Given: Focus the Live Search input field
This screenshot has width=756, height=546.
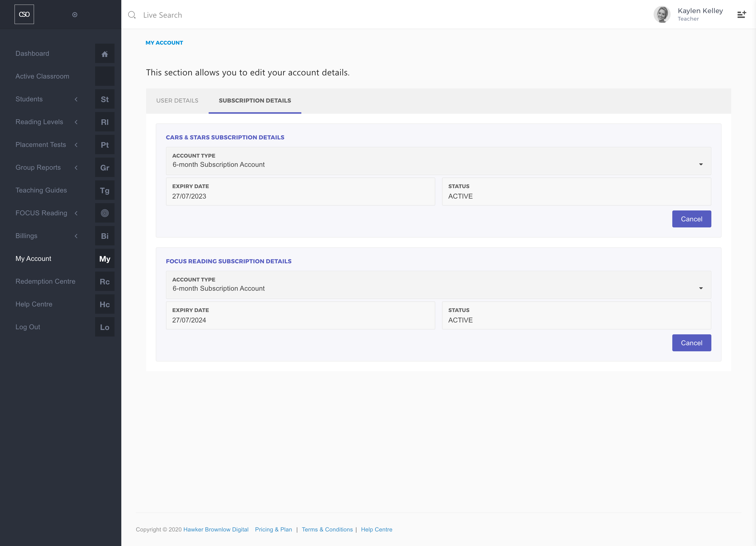Looking at the screenshot, I should pos(162,15).
